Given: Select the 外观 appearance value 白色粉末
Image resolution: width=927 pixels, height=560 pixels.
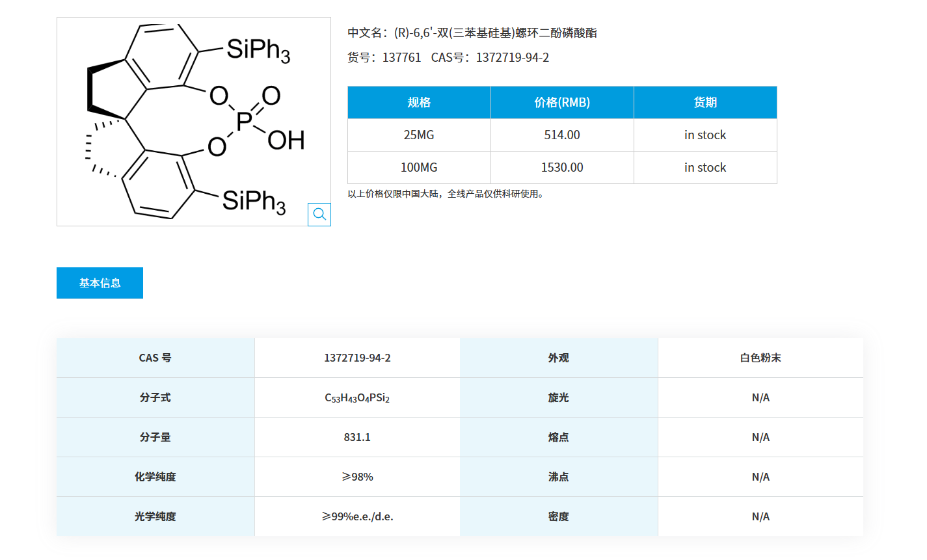Looking at the screenshot, I should [760, 358].
